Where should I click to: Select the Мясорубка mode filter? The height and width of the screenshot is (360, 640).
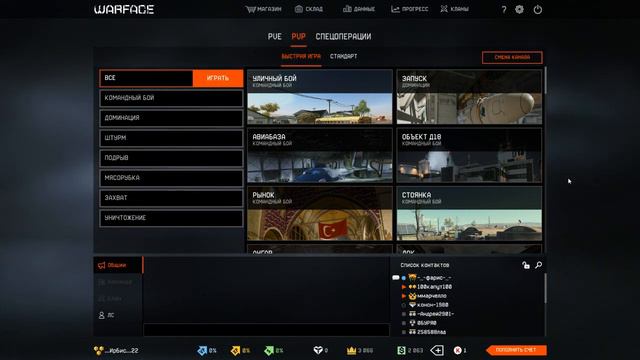pyautogui.click(x=171, y=178)
